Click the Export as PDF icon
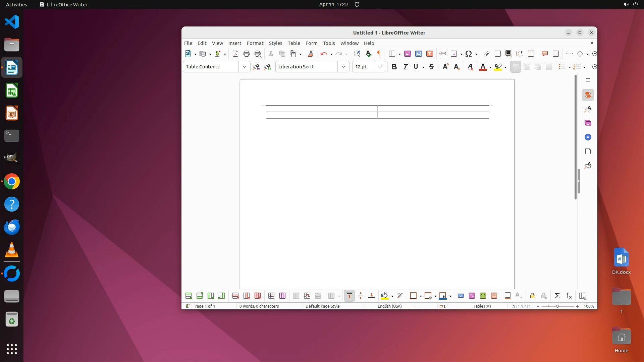 tap(235, 54)
